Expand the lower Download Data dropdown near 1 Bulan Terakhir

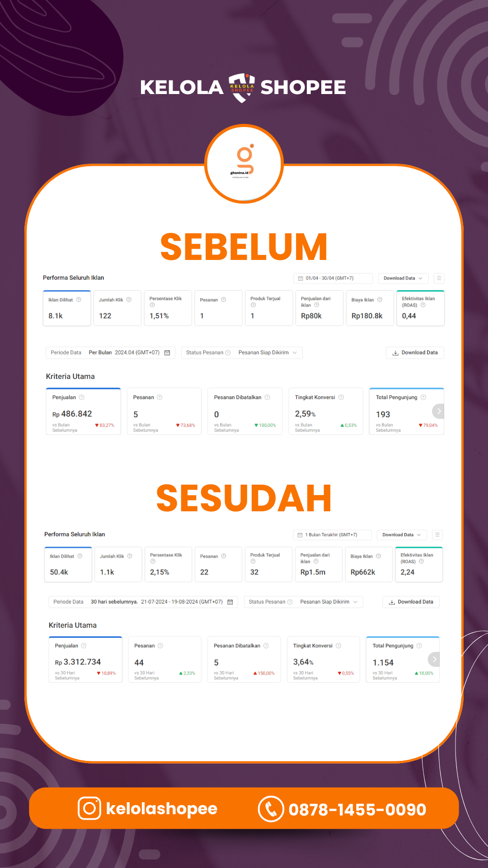click(x=402, y=535)
